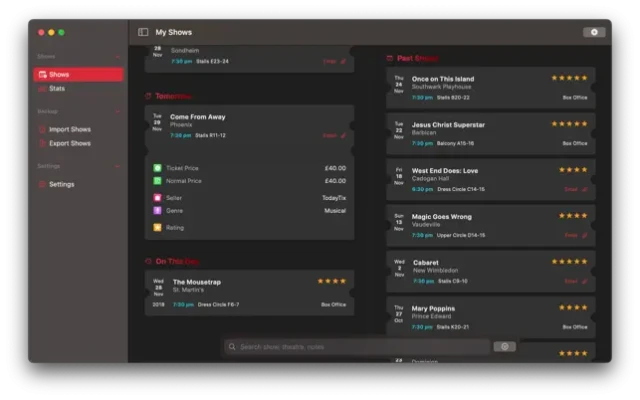Click the Shows ticket icon in sidebar
The width and height of the screenshot is (640, 400).
42,74
